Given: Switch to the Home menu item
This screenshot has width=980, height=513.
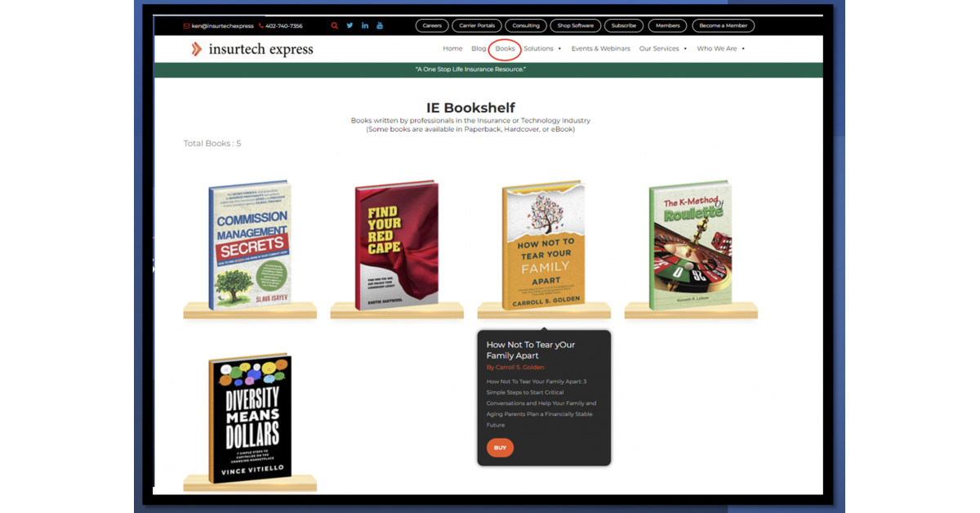Looking at the screenshot, I should (x=452, y=48).
